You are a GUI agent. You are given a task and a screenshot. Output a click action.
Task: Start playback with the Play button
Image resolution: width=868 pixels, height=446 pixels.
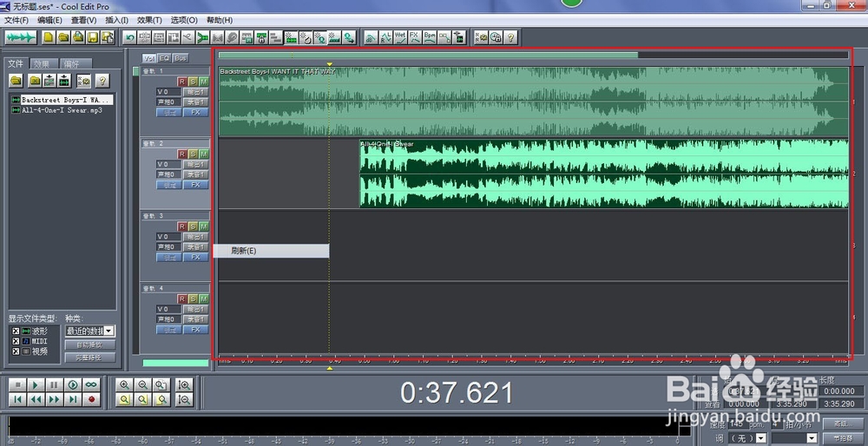tap(36, 384)
